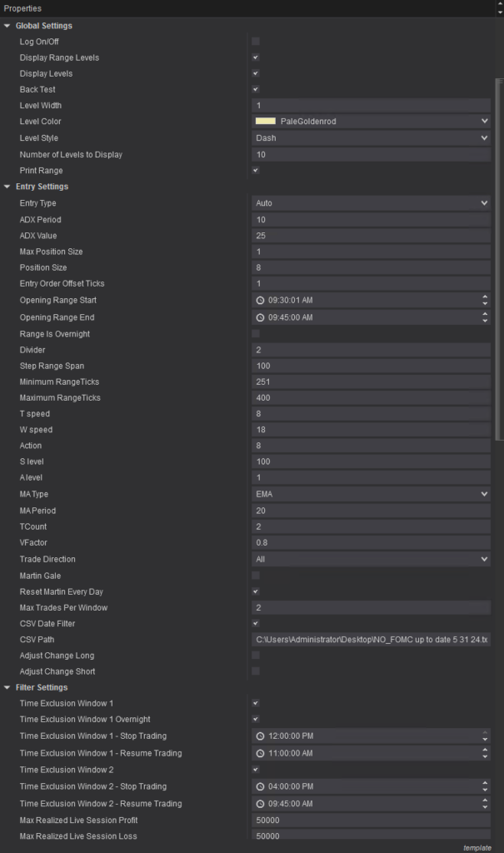Viewport: 504px width, 853px height.
Task: Click clock icon for Window 2 Resume Trading
Action: [x=261, y=804]
